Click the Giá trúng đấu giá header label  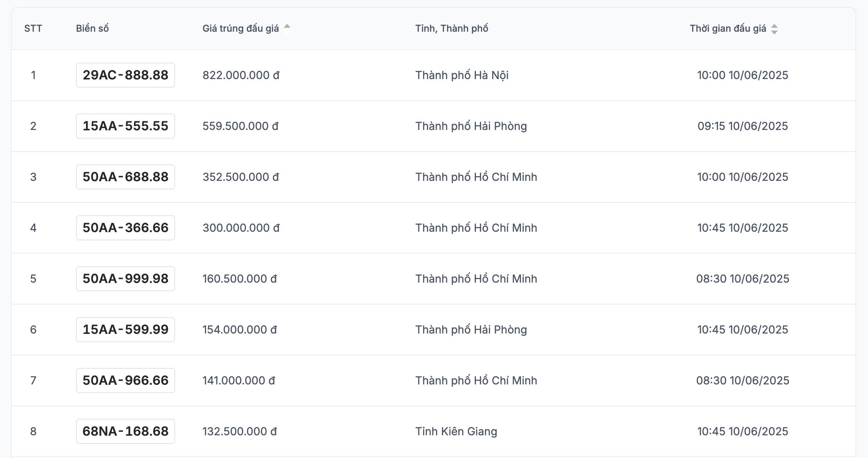pyautogui.click(x=241, y=29)
